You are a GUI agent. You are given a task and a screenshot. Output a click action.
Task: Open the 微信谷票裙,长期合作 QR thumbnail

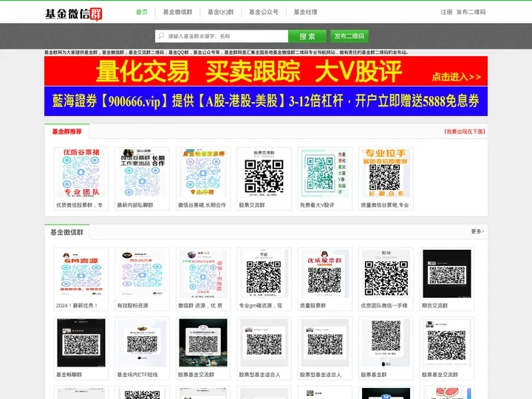click(x=203, y=173)
